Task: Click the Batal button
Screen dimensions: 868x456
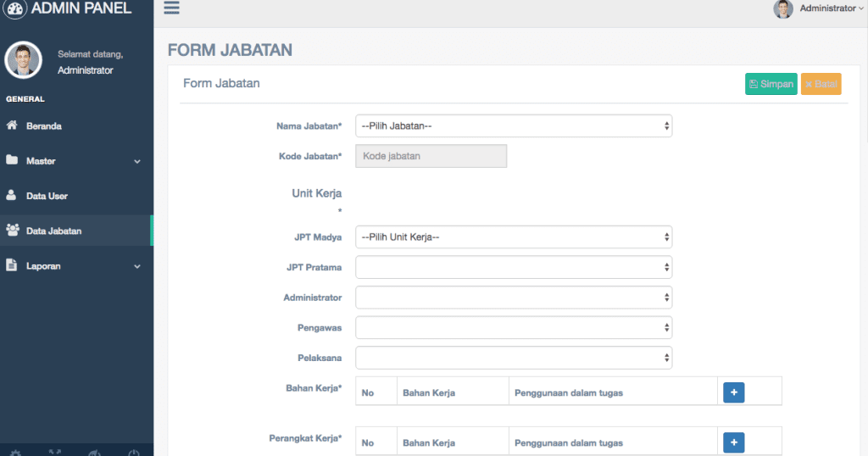Action: click(x=821, y=84)
